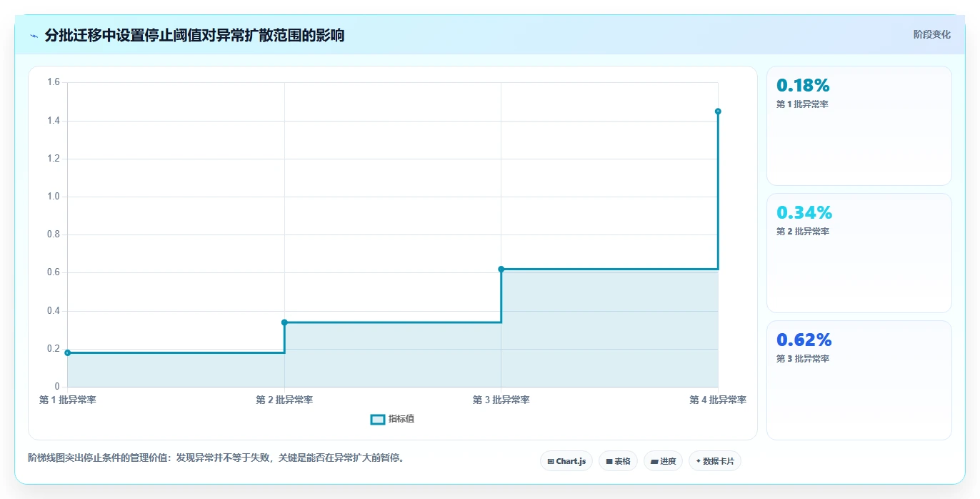Click the x-axis label 第 1 批异常率
This screenshot has height=499, width=980.
68,400
